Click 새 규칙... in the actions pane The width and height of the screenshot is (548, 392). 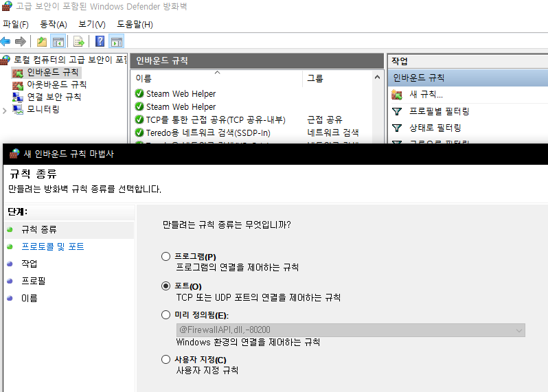[426, 94]
